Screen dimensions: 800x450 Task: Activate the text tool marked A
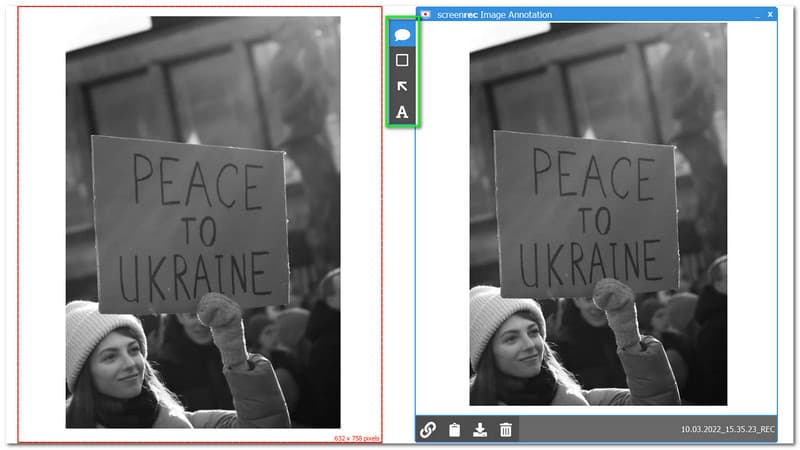402,112
